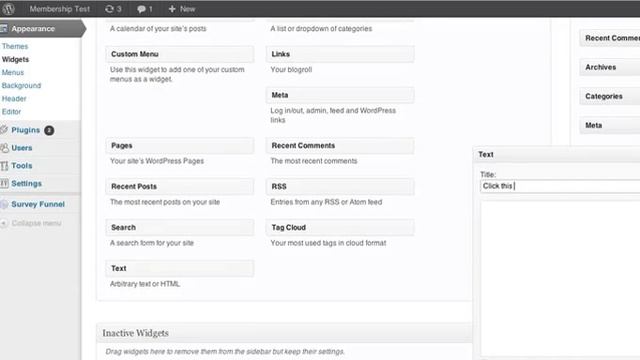
Task: Open the theme Editor submenu
Action: [11, 111]
